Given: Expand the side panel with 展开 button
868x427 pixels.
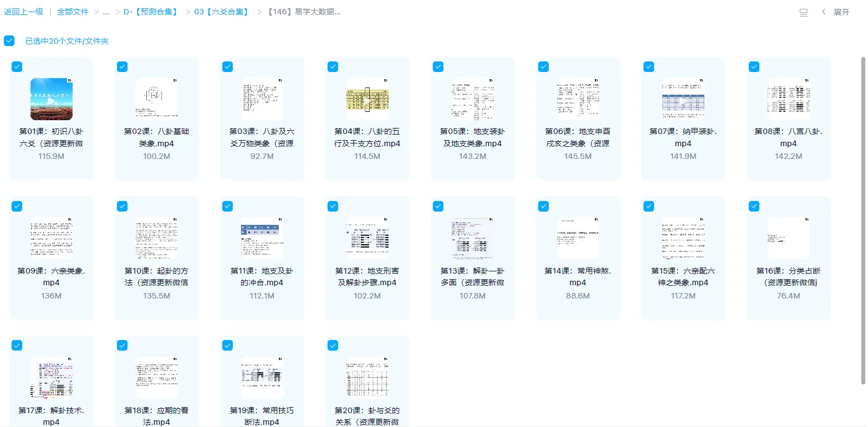Looking at the screenshot, I should 835,12.
